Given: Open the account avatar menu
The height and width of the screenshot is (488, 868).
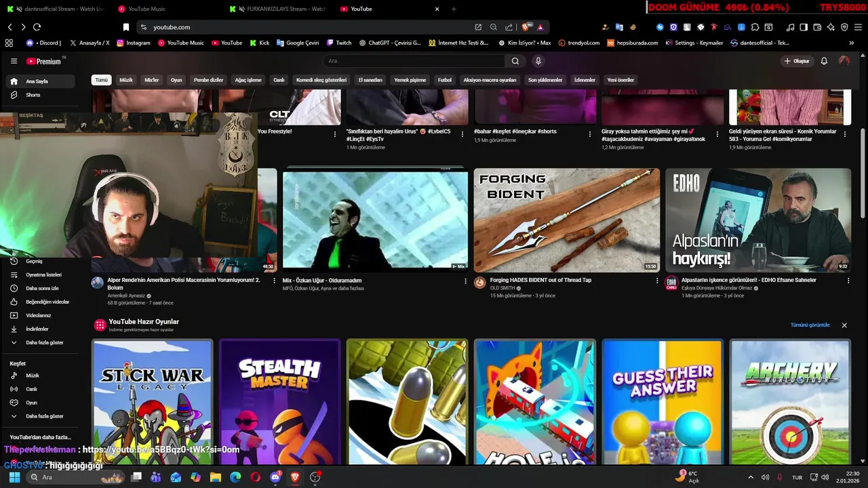Looking at the screenshot, I should pos(844,61).
